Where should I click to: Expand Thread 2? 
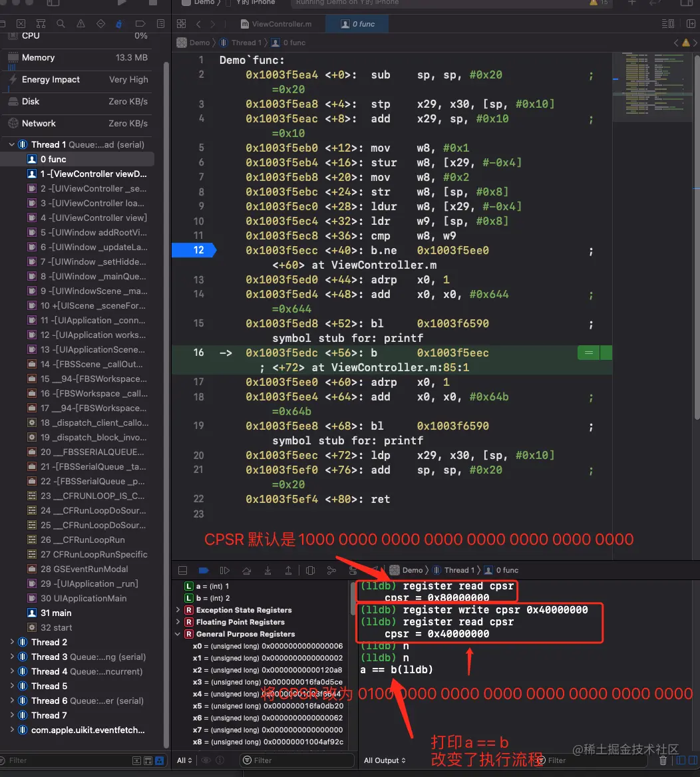(x=12, y=642)
